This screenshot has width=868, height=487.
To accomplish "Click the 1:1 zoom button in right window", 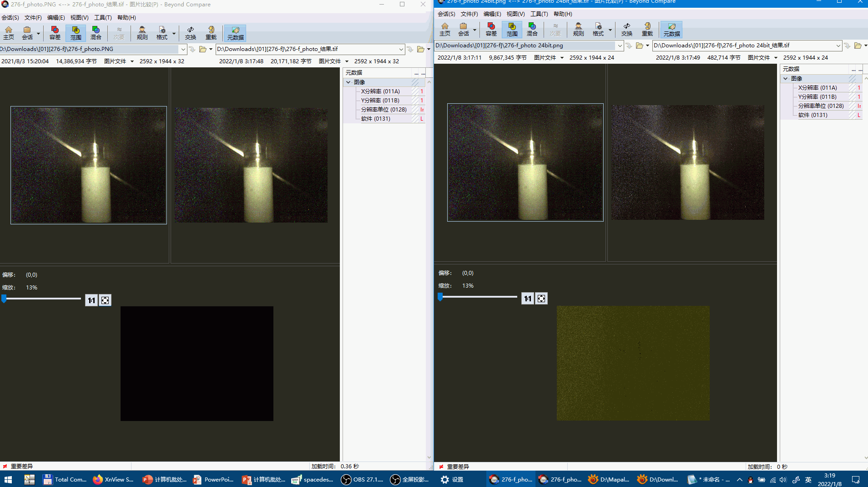I will click(x=527, y=299).
